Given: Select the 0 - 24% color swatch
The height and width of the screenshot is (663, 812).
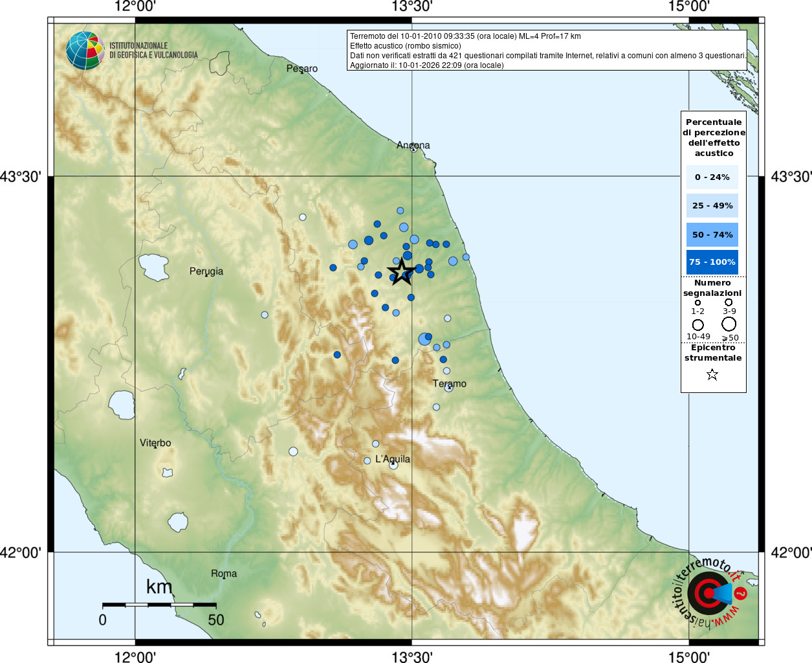Looking at the screenshot, I should tap(712, 177).
